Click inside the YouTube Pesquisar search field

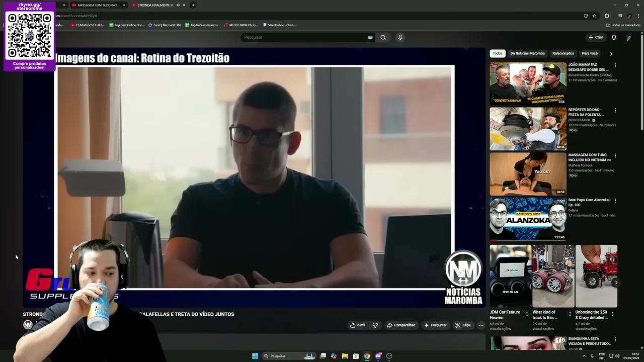tap(304, 37)
